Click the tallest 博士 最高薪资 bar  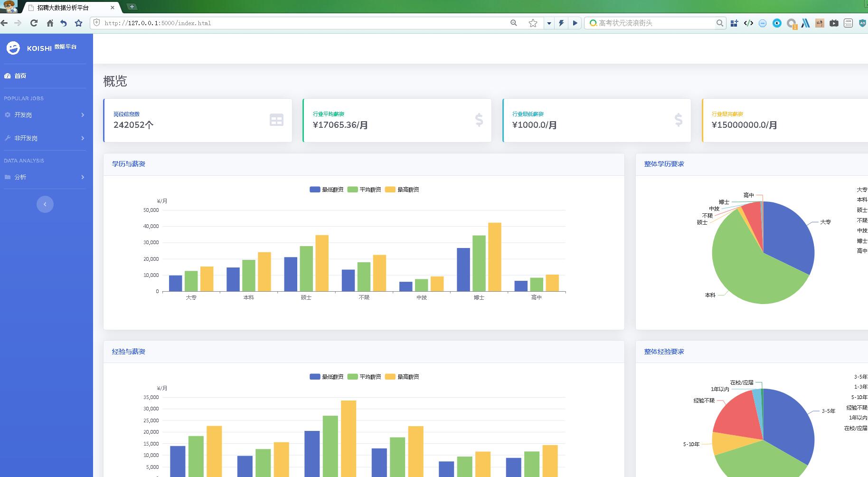click(494, 257)
